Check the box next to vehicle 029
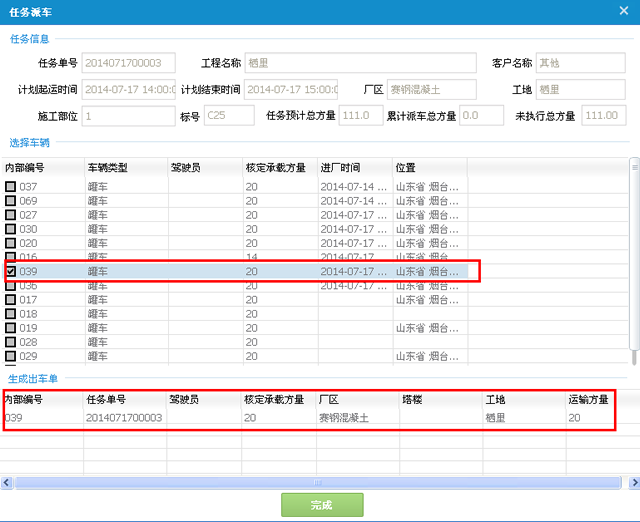The height and width of the screenshot is (522, 640). (10, 356)
